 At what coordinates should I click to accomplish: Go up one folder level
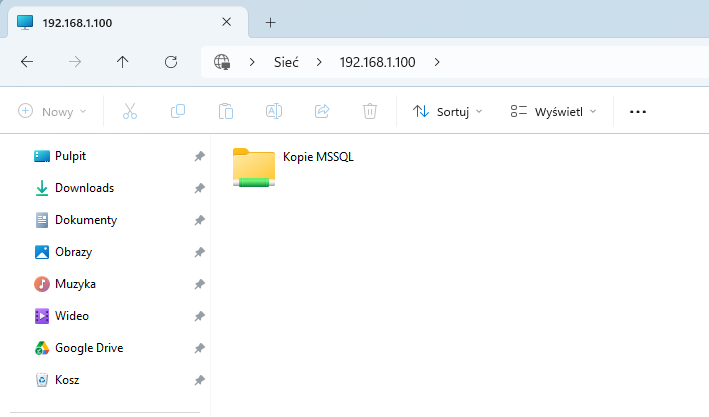[123, 62]
